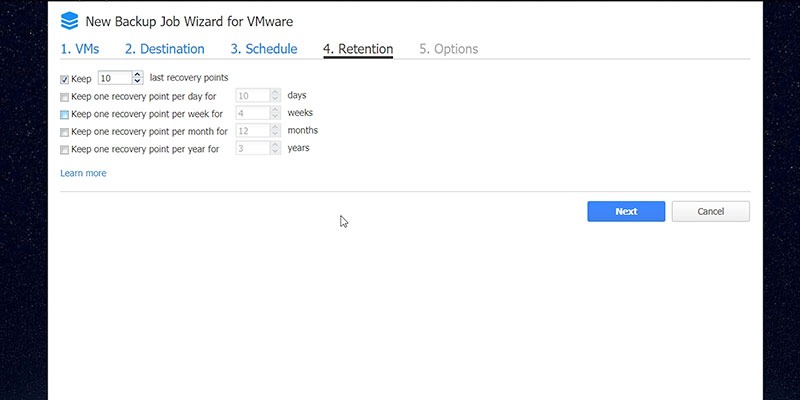Enable Keep one recovery point per month
The image size is (800, 400).
tap(64, 133)
